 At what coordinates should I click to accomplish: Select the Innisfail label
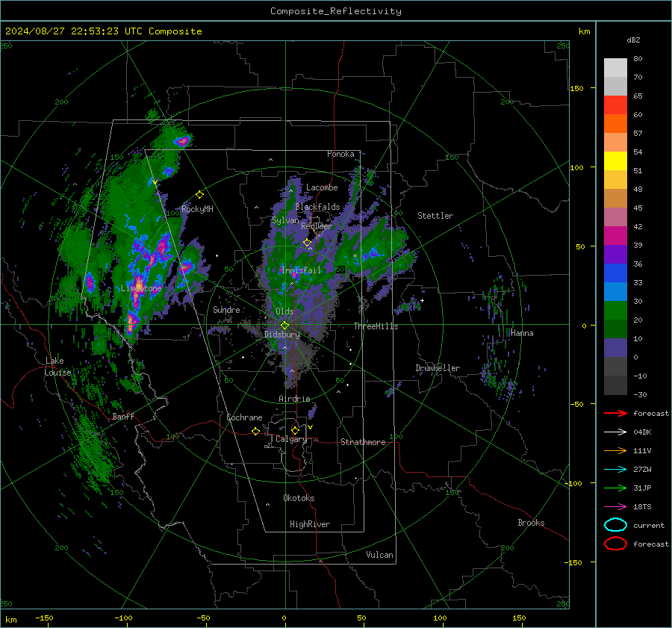302,270
